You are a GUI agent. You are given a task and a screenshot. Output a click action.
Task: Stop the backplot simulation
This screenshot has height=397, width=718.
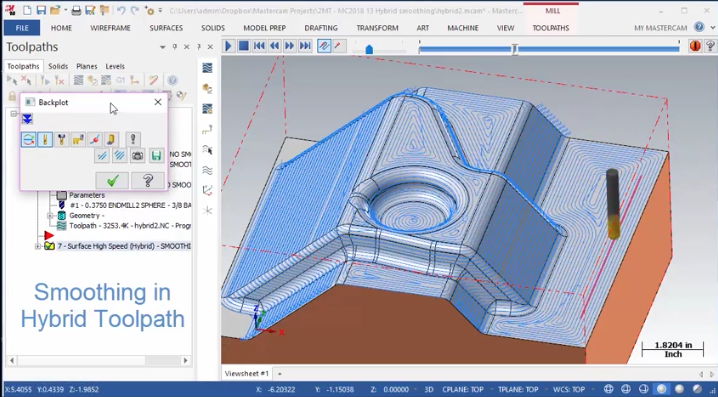244,46
